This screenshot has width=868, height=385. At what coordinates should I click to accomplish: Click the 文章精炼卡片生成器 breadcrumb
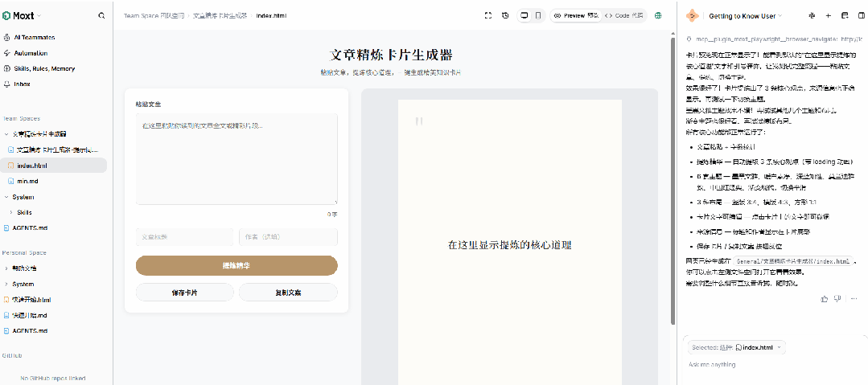pyautogui.click(x=221, y=16)
